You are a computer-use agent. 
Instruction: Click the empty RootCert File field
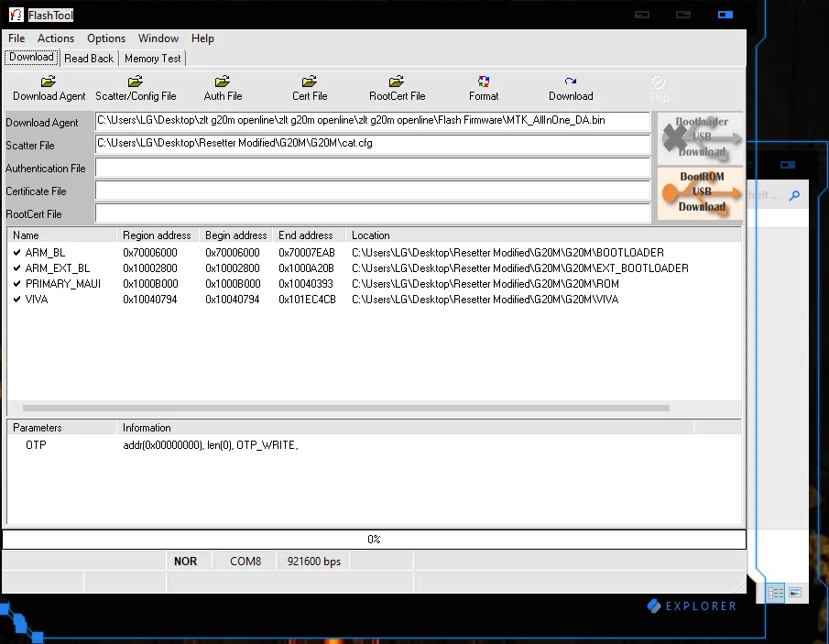[372, 213]
